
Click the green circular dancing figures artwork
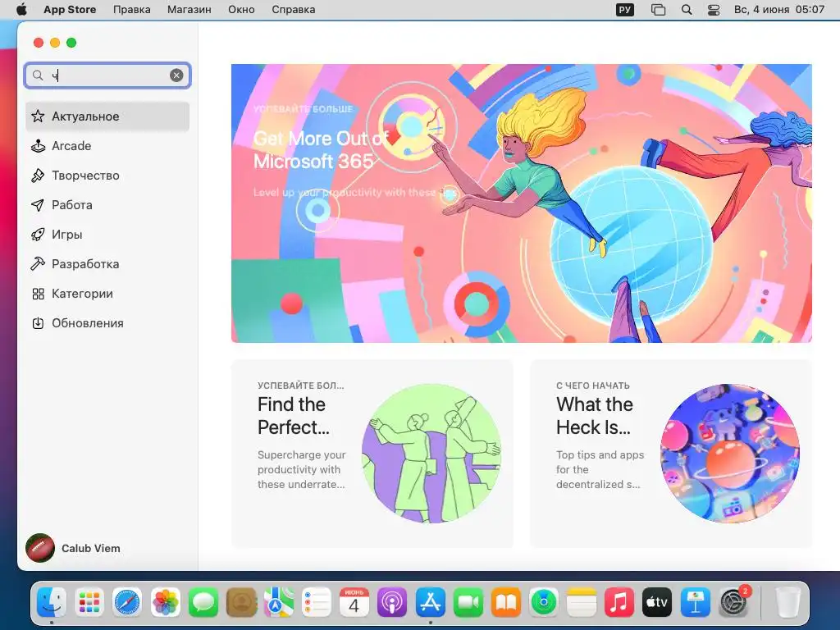(x=431, y=453)
